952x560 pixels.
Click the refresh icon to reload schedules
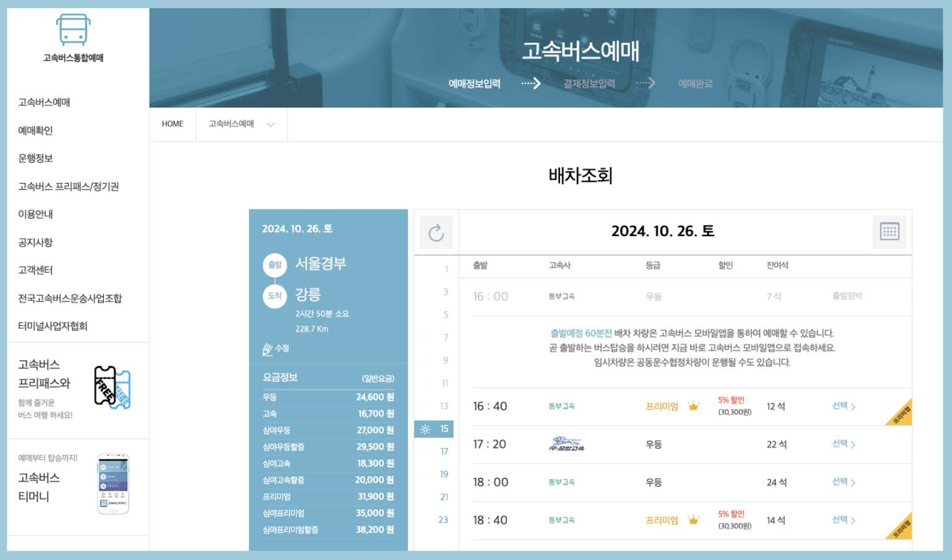(x=437, y=232)
